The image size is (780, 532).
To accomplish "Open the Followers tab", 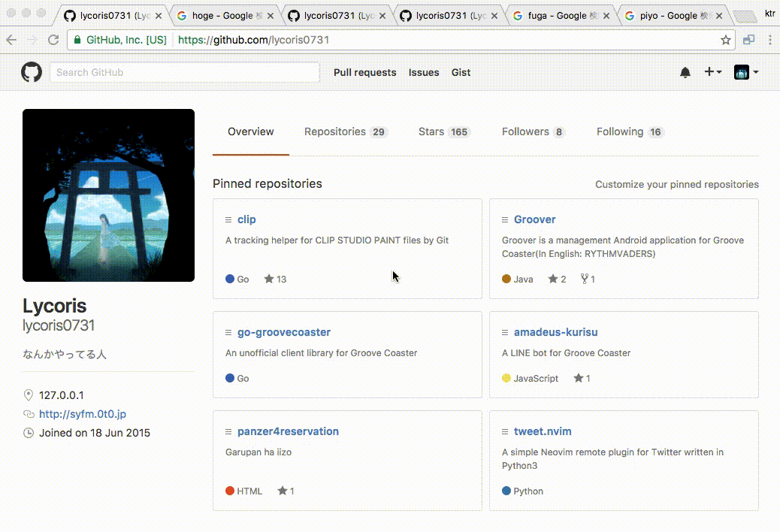I will click(x=534, y=131).
